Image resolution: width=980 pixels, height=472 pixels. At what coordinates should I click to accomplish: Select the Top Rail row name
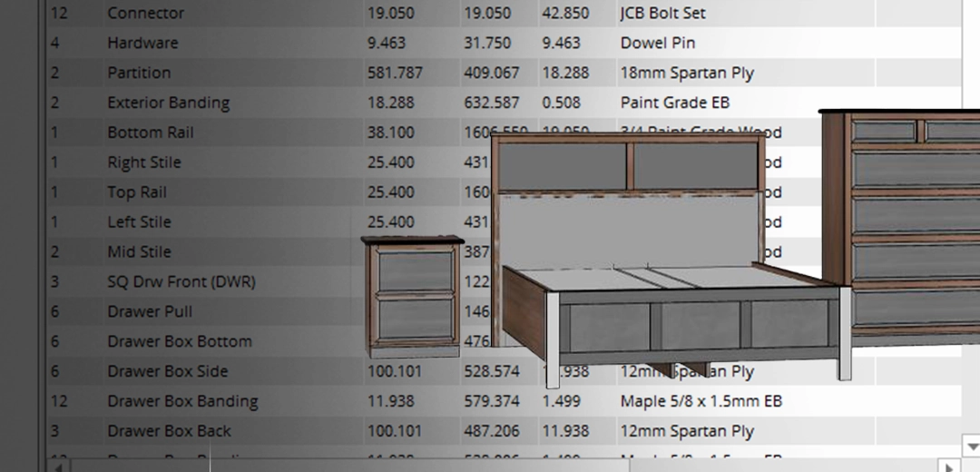click(136, 192)
